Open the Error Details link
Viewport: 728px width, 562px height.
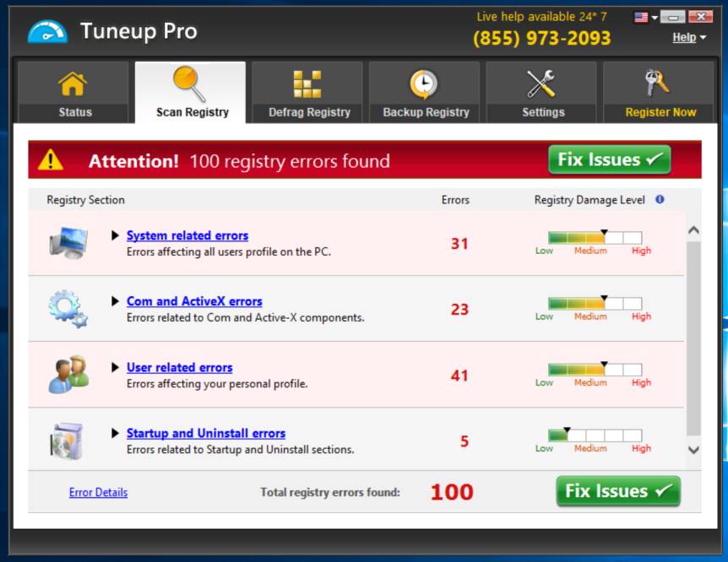[x=99, y=493]
